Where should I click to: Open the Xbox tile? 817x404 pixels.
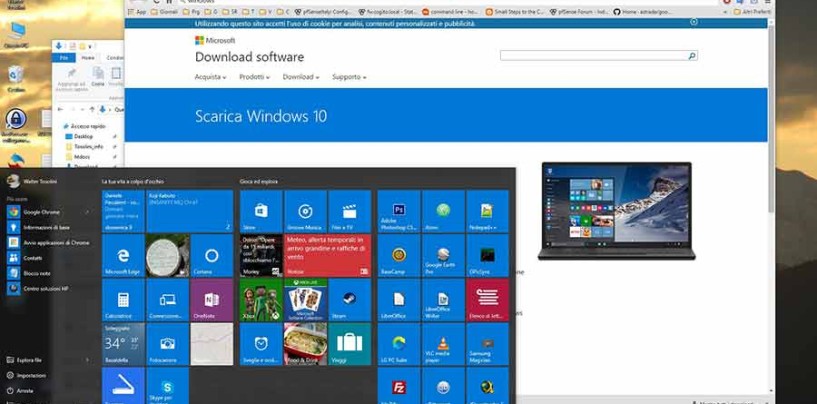261,300
